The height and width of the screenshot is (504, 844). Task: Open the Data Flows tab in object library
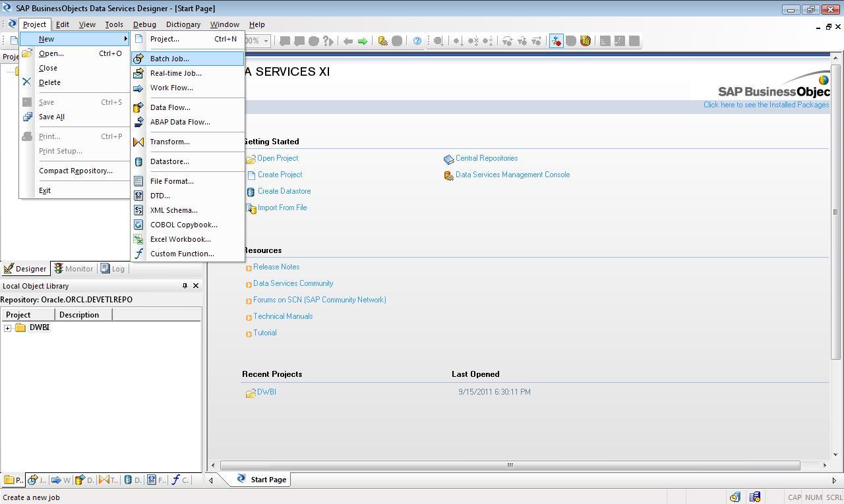[84, 480]
